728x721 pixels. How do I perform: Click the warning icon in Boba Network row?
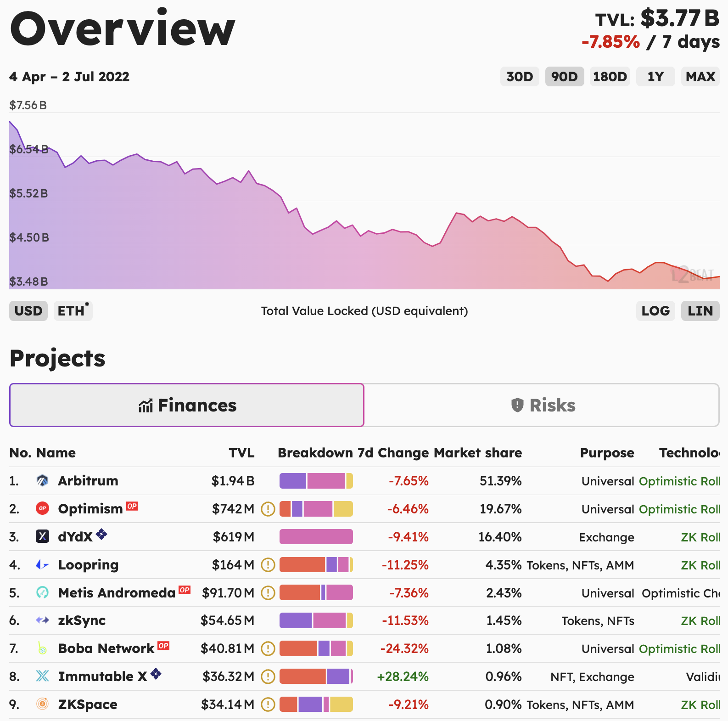click(268, 648)
